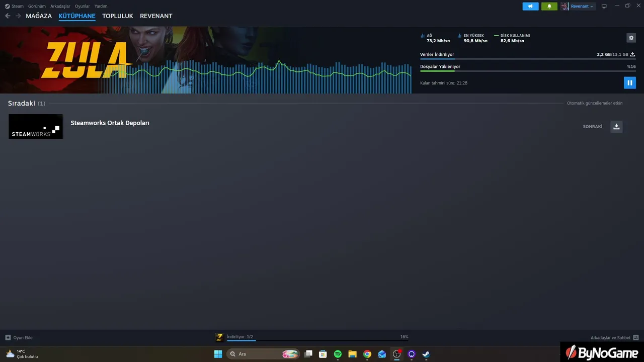Click the Steam icon on the taskbar
This screenshot has height=362, width=644.
pos(426,354)
